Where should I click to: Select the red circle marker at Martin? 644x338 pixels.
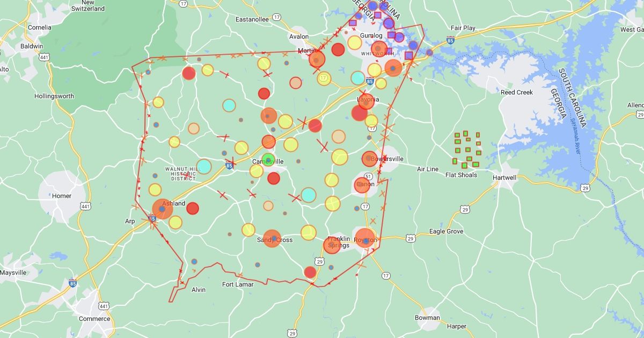(x=317, y=59)
